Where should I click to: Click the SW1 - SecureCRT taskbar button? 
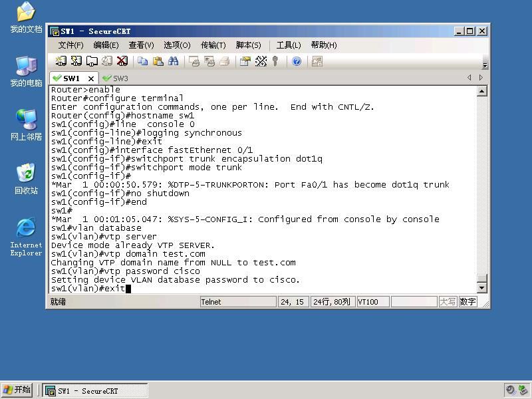coord(95,391)
